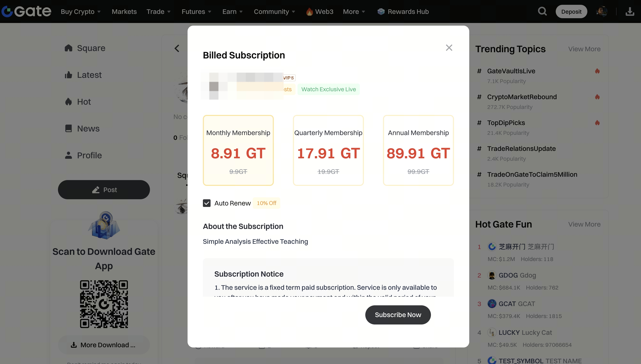Select the Monthly Membership plan
Image resolution: width=641 pixels, height=364 pixels.
(x=238, y=150)
